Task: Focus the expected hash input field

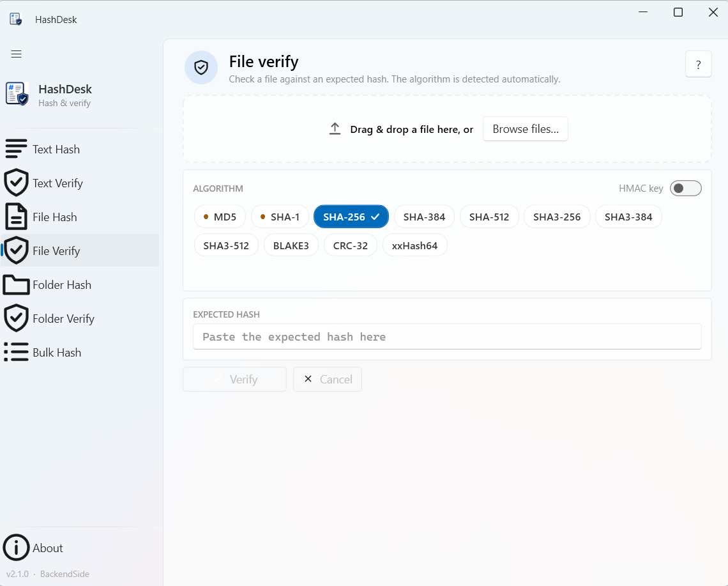Action: pos(447,336)
